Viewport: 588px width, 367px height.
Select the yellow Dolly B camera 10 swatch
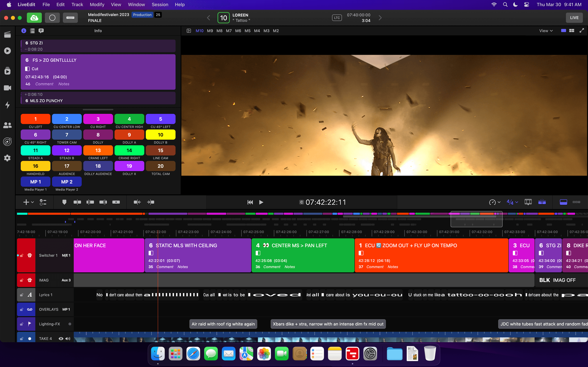click(160, 135)
